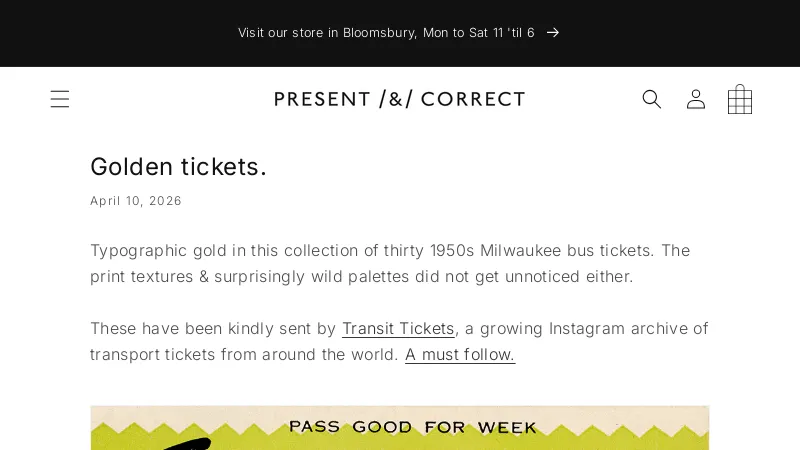This screenshot has height=450, width=800.
Task: Open the shopping cart grid icon
Action: click(x=740, y=99)
